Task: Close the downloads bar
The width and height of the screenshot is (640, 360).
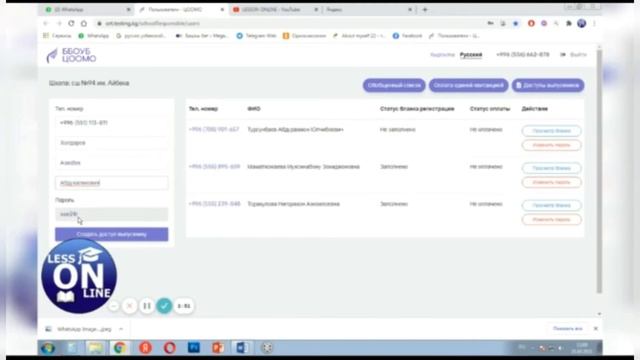Action: [x=596, y=329]
